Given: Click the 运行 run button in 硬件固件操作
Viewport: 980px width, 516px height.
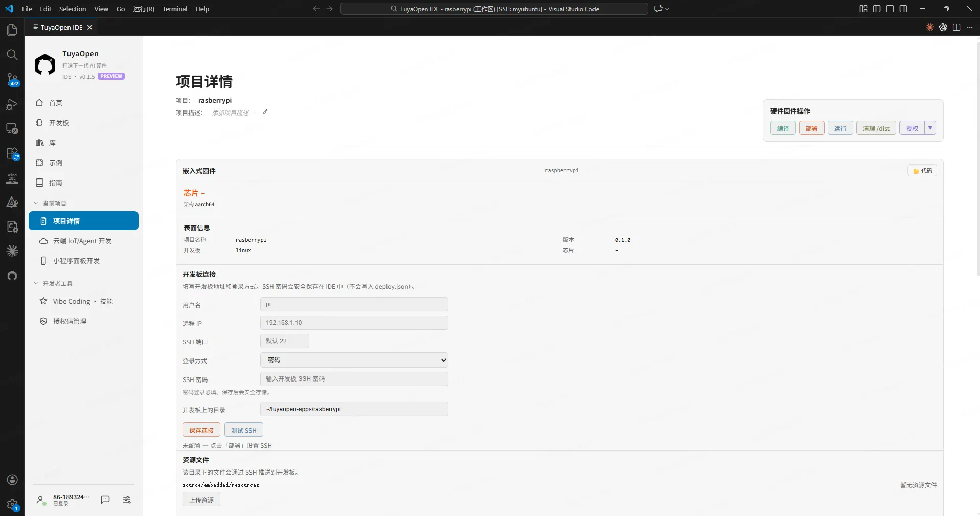Looking at the screenshot, I should pyautogui.click(x=840, y=128).
